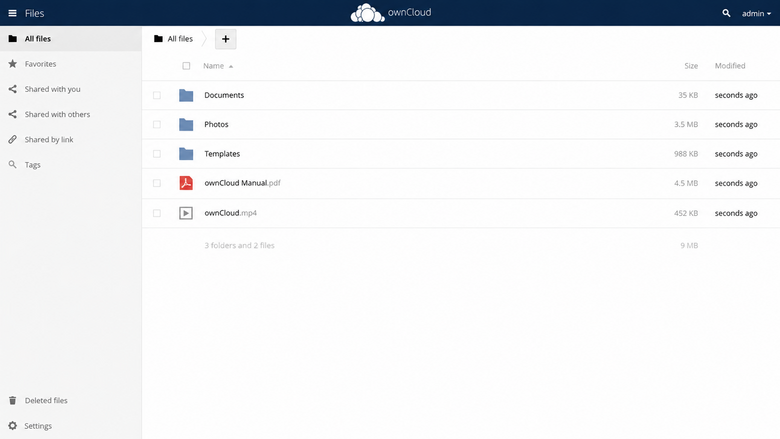
Task: Click Templates modified seconds ago
Action: (x=736, y=154)
